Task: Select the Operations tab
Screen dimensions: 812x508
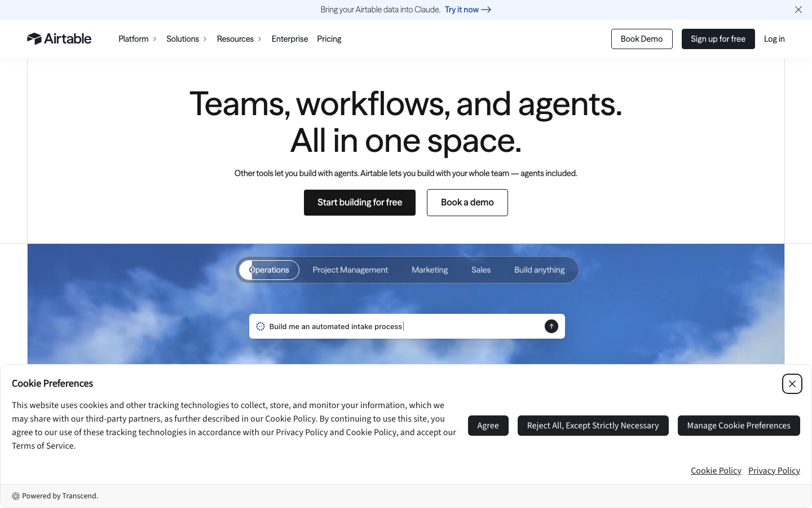Action: click(269, 270)
